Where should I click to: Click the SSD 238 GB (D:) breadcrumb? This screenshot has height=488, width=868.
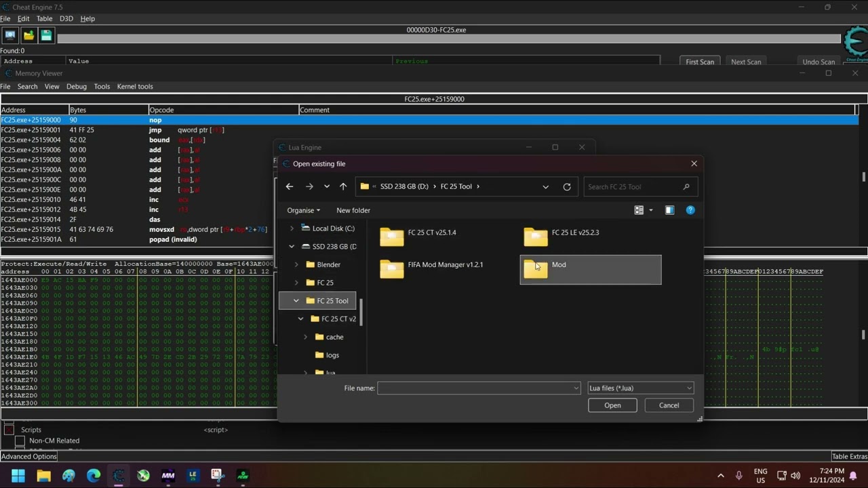[x=406, y=186]
